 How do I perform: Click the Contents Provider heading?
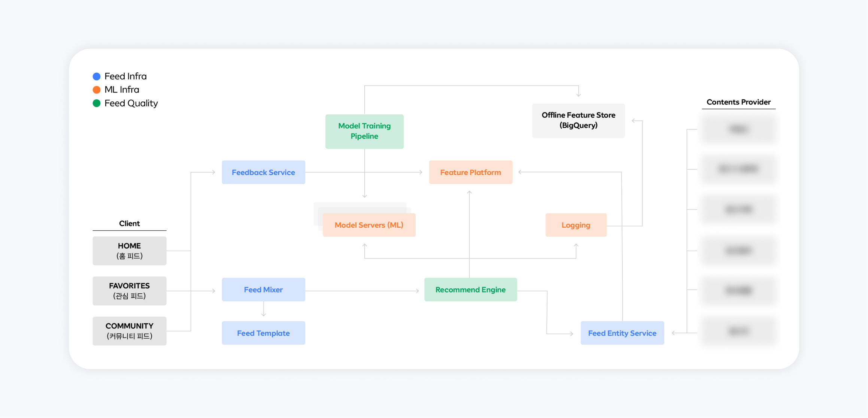point(738,102)
